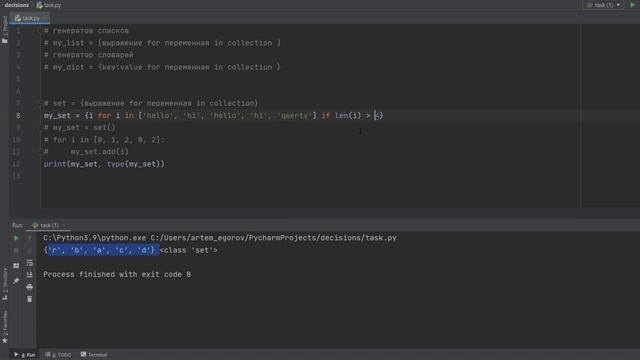Screen dimensions: 640x360
Task: Click line number 8 in the gutter
Action: (x=18, y=116)
